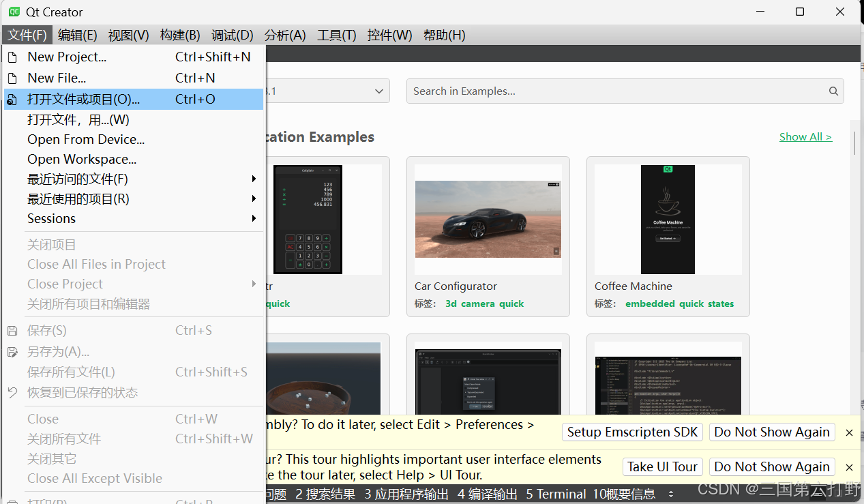
Task: Click the output pane selector arrows in status bar
Action: coord(671,494)
